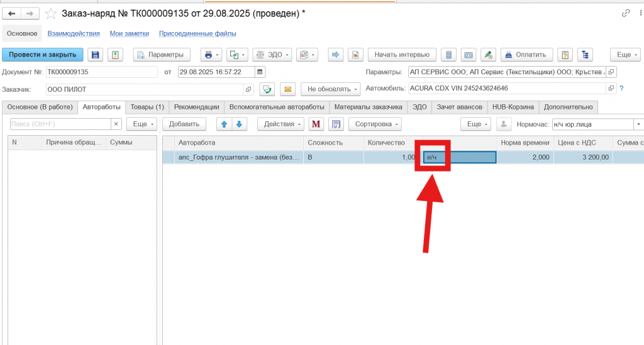Image resolution: width=644 pixels, height=345 pixels.
Task: Move the row up with blue arrow
Action: [224, 124]
